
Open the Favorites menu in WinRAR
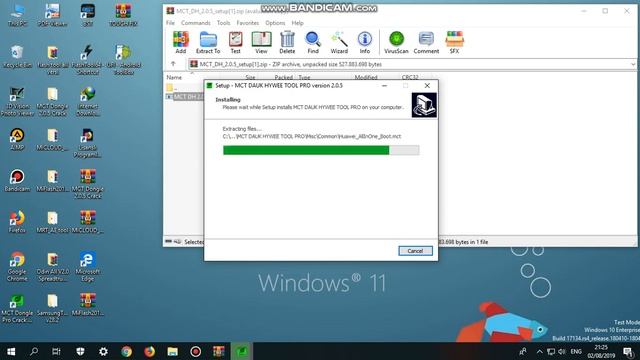(x=248, y=23)
